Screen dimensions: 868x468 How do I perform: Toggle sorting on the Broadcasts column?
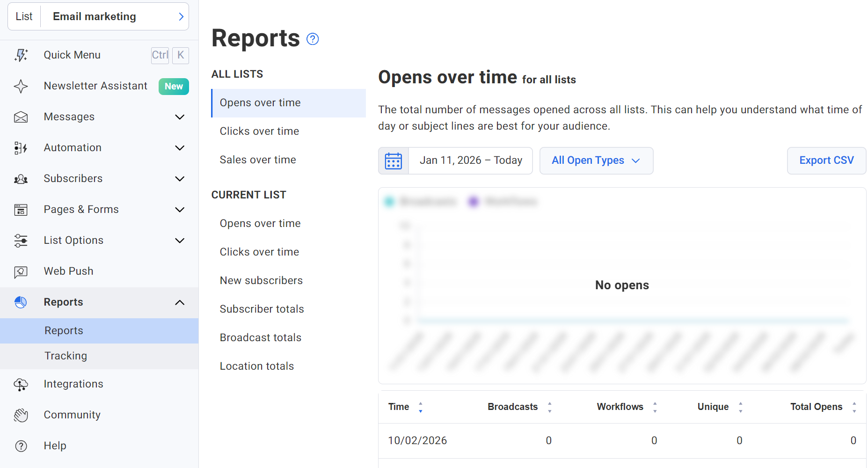[550, 407]
